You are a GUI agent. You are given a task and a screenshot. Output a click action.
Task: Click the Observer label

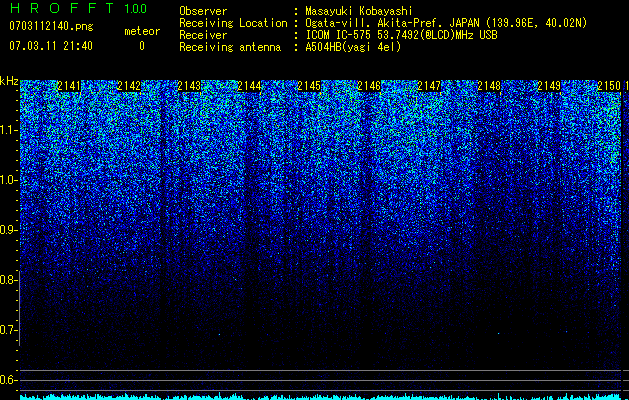click(203, 11)
